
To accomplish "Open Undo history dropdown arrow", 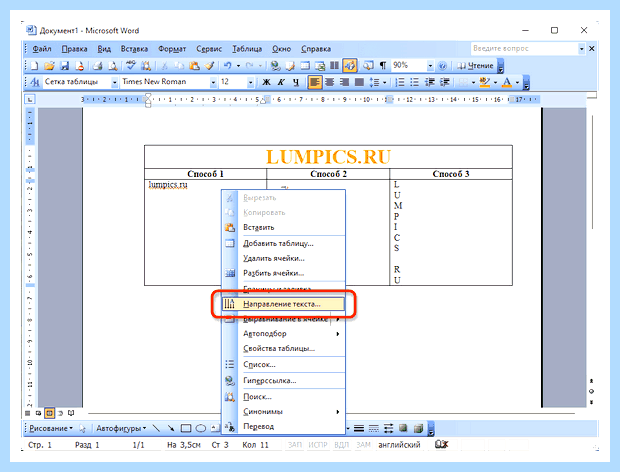I will click(x=238, y=66).
